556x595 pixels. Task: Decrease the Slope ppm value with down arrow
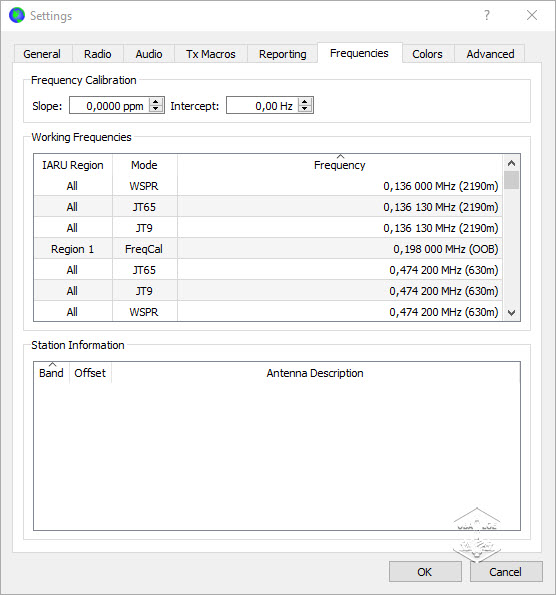(156, 109)
